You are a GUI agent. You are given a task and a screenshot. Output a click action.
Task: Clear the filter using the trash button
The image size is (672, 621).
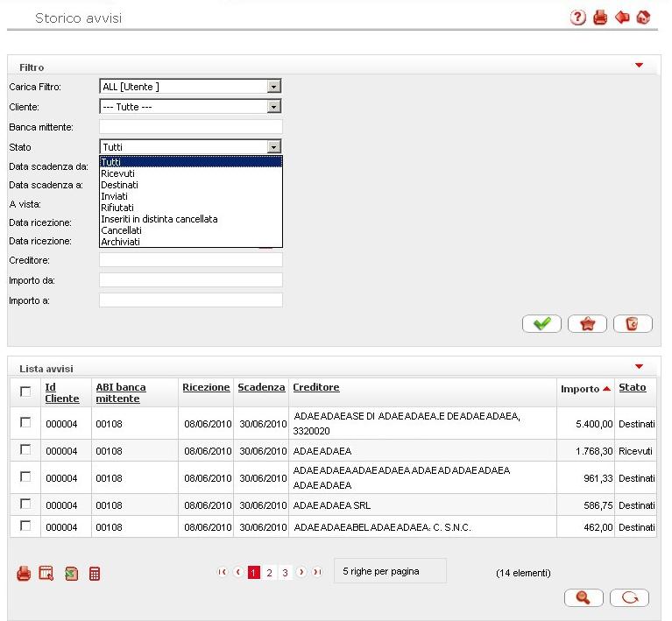tap(633, 324)
